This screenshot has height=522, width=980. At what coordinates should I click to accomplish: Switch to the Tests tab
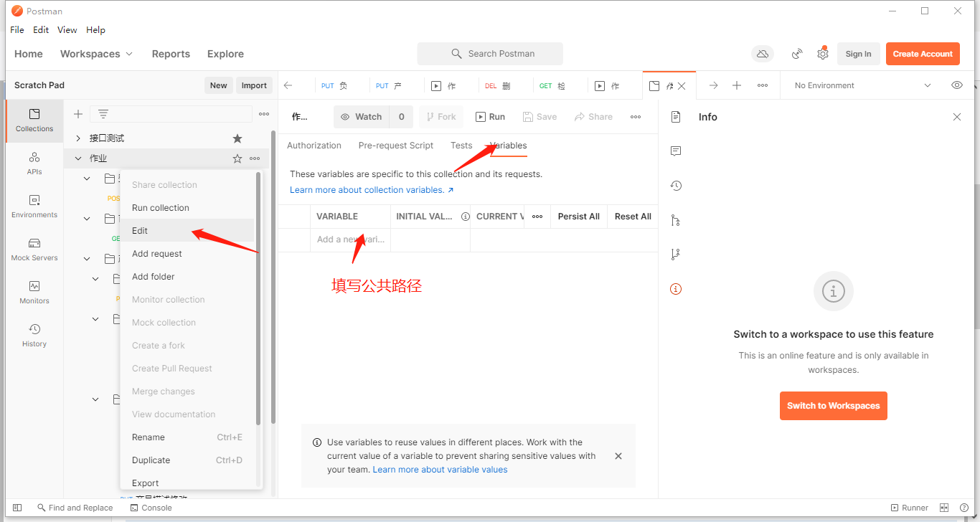tap(461, 146)
